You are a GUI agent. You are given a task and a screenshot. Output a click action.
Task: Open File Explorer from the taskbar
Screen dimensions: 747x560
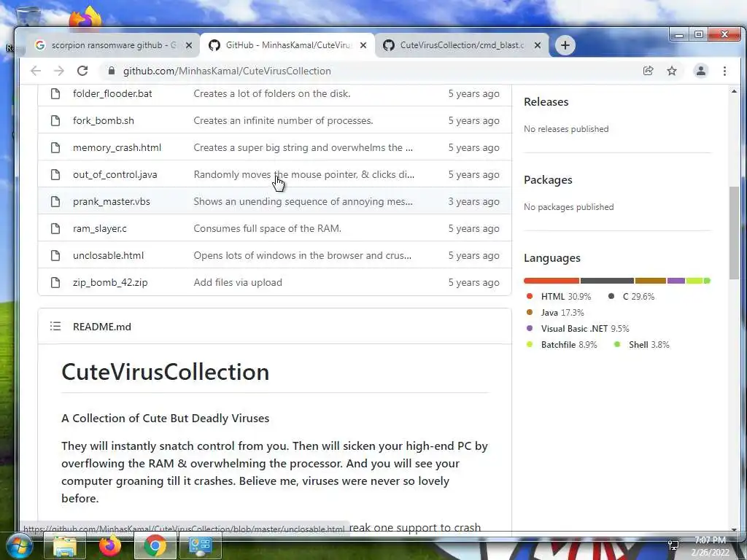pyautogui.click(x=65, y=545)
